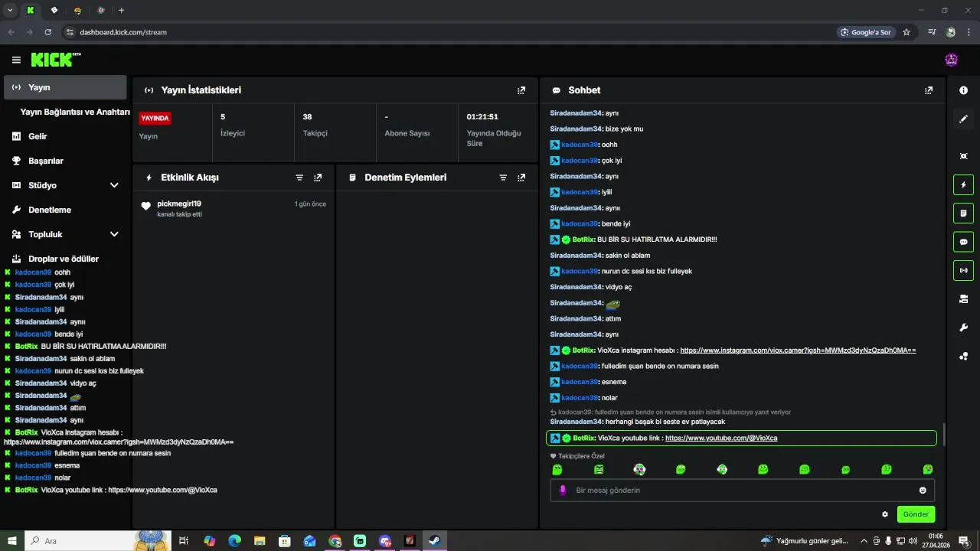
Task: Reload the page with the browser refresh button
Action: coord(48,32)
